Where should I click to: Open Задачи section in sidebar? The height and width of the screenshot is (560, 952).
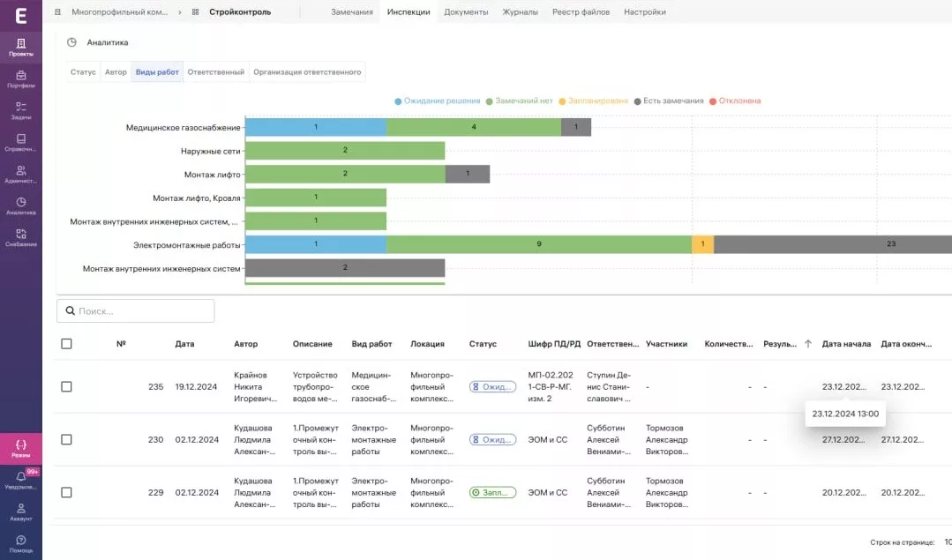click(20, 111)
